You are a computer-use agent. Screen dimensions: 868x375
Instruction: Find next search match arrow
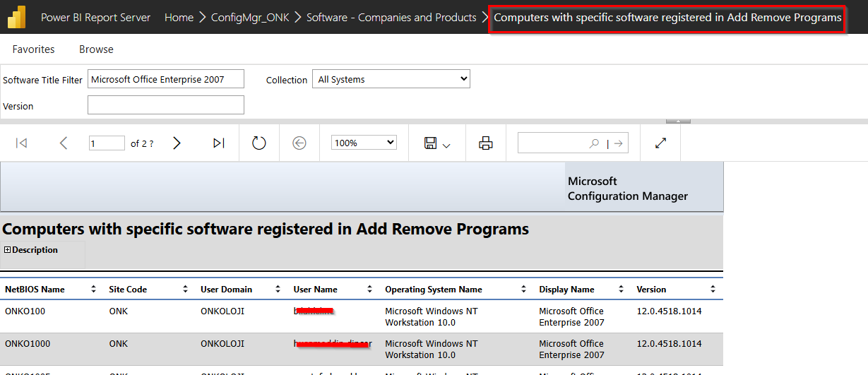point(618,143)
